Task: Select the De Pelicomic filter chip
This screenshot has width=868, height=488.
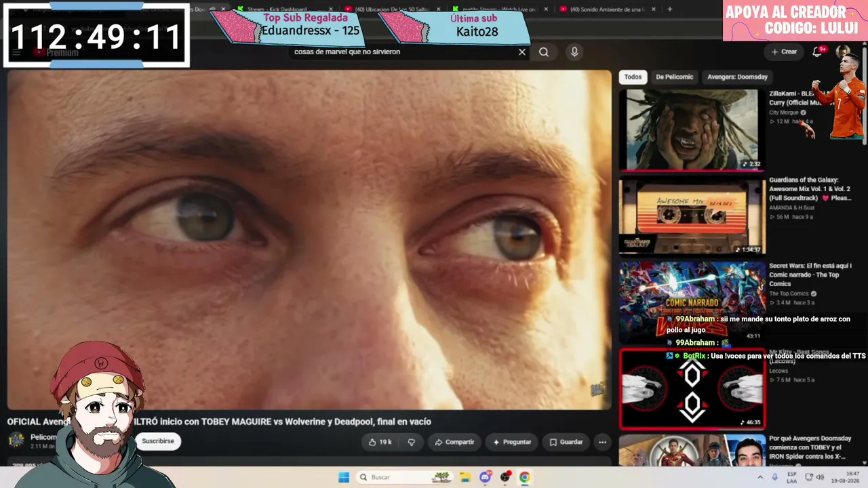Action: (675, 77)
